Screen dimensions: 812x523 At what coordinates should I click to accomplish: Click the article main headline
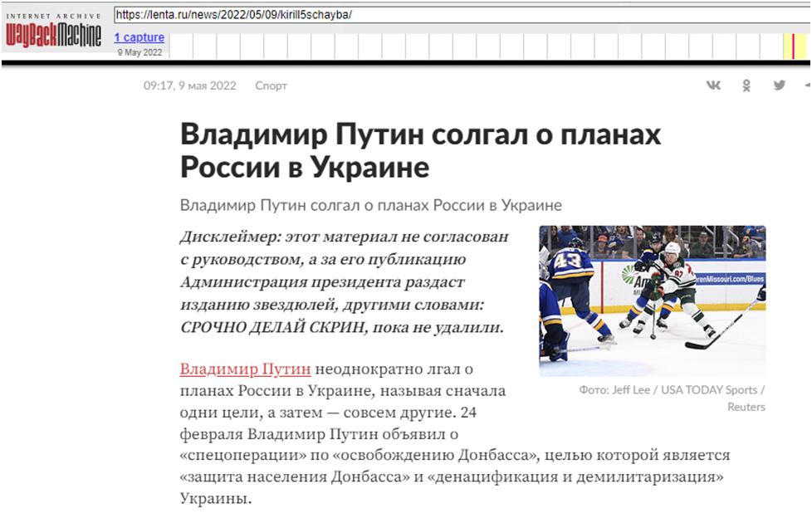(420, 150)
